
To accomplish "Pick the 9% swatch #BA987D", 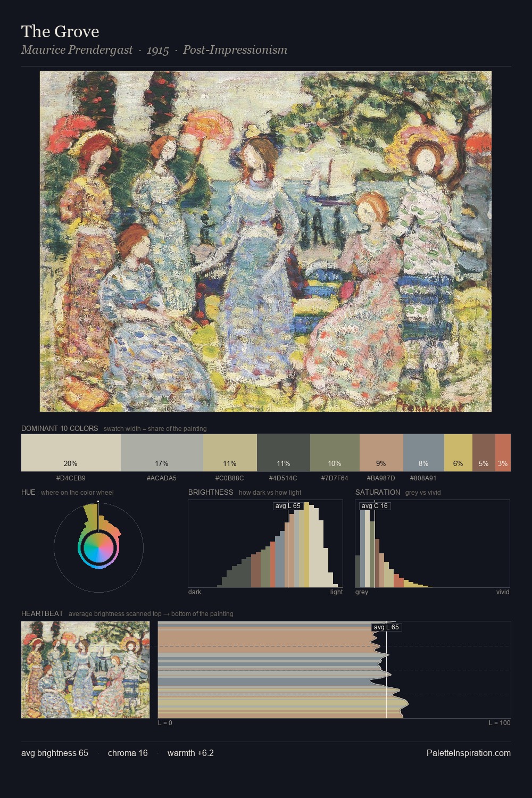I will coord(381,453).
